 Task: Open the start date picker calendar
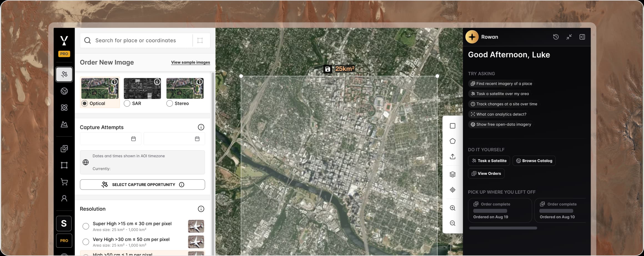134,139
